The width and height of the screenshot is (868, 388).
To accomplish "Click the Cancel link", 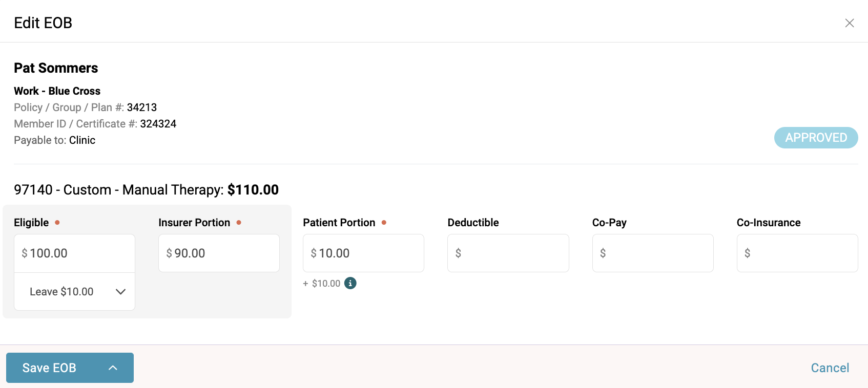I will coord(830,368).
